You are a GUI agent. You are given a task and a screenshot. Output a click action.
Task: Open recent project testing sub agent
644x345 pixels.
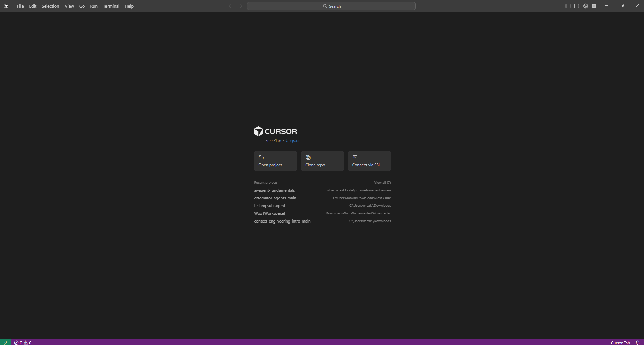323,206
